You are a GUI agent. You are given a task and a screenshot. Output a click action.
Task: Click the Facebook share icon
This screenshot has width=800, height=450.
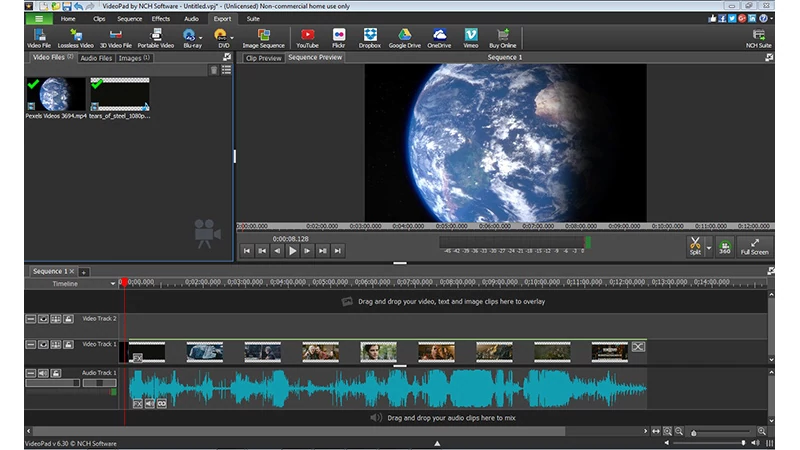click(x=722, y=18)
